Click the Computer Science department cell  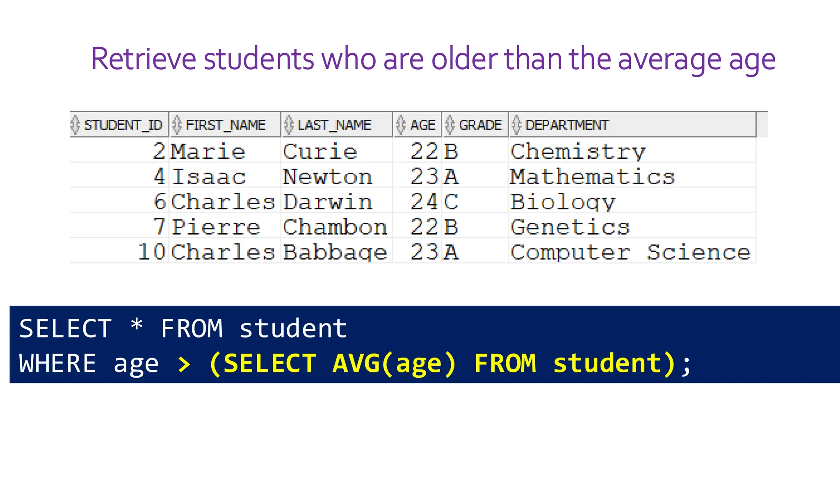[630, 252]
